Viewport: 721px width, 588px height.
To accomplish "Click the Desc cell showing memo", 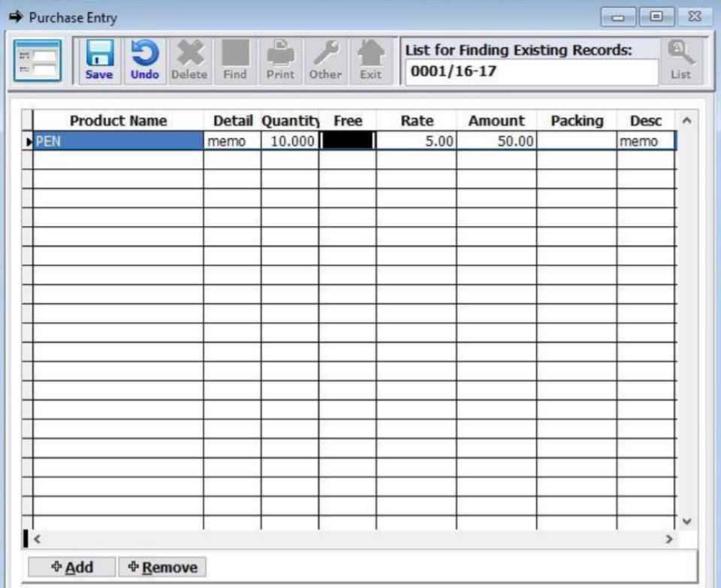I will [x=646, y=140].
